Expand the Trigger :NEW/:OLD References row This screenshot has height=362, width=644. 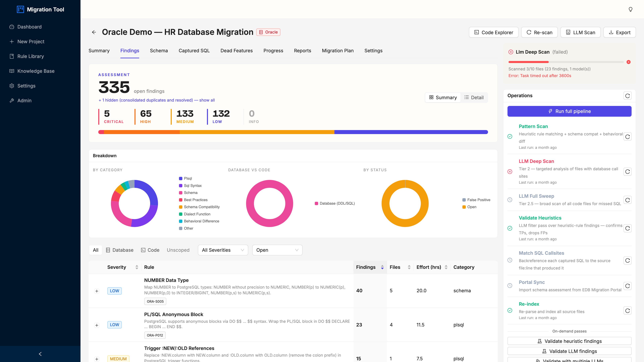(x=97, y=359)
